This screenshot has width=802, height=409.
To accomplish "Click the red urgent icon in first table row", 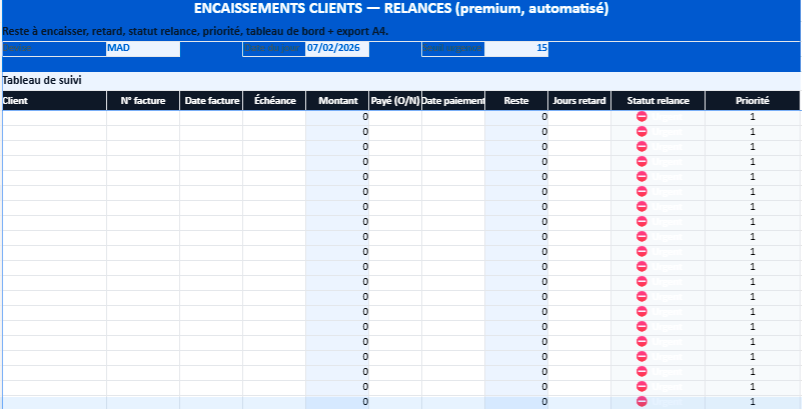I will pyautogui.click(x=642, y=117).
